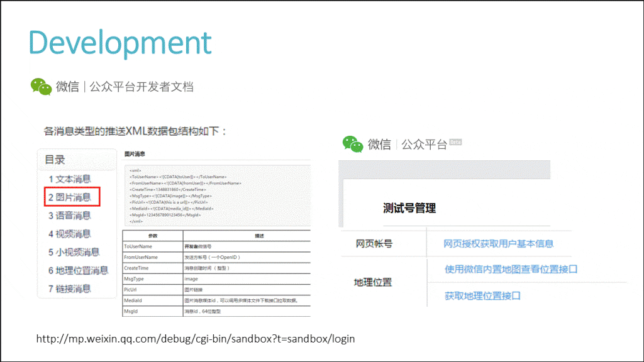Click the Development slide title
Screen dimensions: 644x362
click(120, 43)
